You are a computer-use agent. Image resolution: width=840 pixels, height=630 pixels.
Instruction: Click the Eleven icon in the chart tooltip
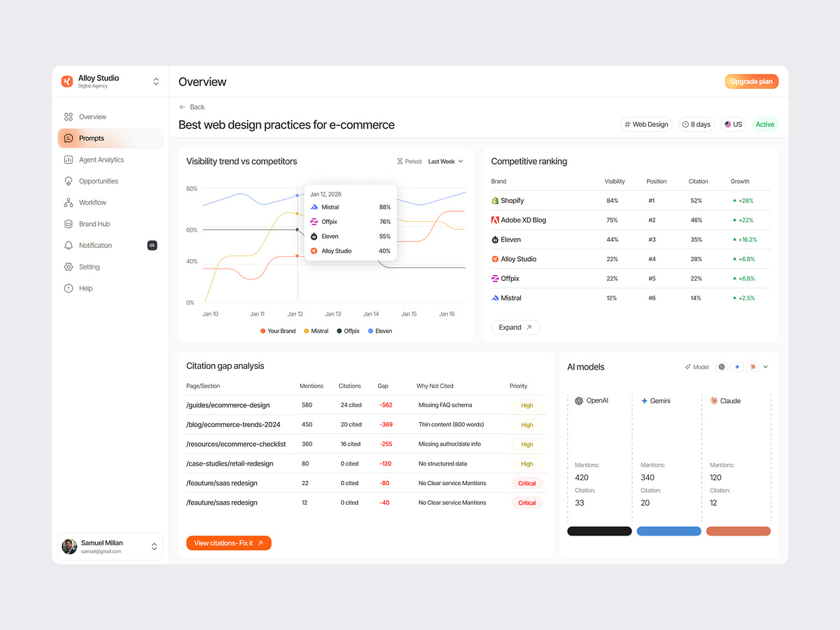click(x=314, y=237)
